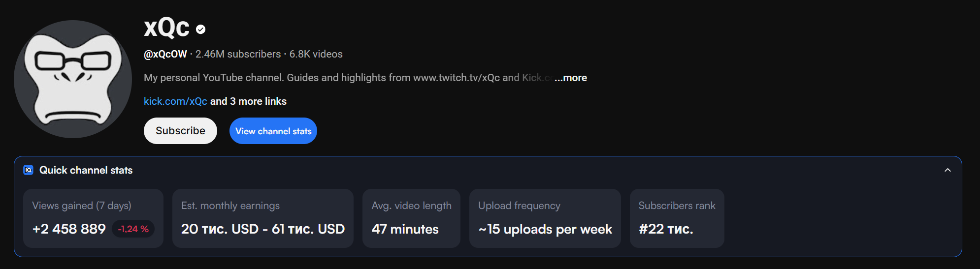This screenshot has width=980, height=269.
Task: Click the 2.46M subscribers count
Action: tap(238, 54)
